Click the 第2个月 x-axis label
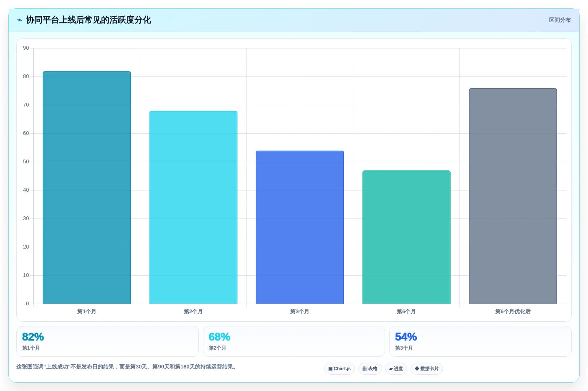 point(193,312)
